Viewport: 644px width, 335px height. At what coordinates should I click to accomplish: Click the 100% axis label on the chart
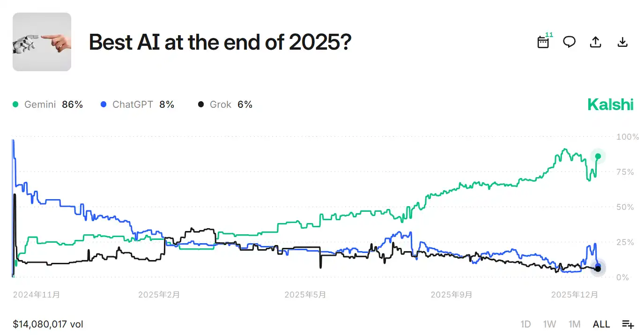point(627,137)
